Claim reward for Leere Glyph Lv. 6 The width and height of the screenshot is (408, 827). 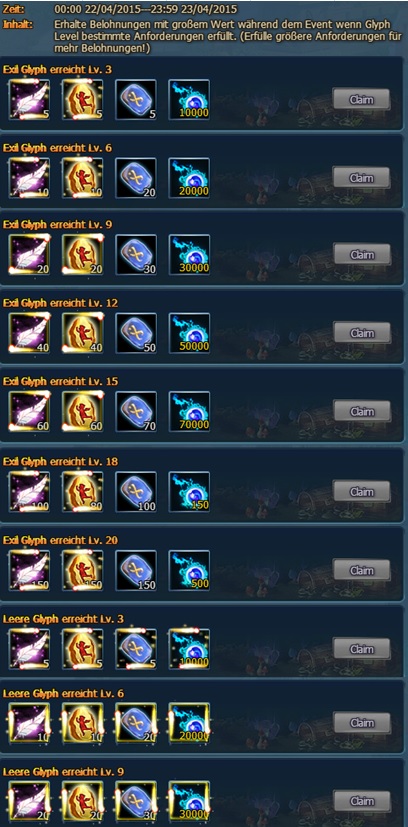pos(362,723)
